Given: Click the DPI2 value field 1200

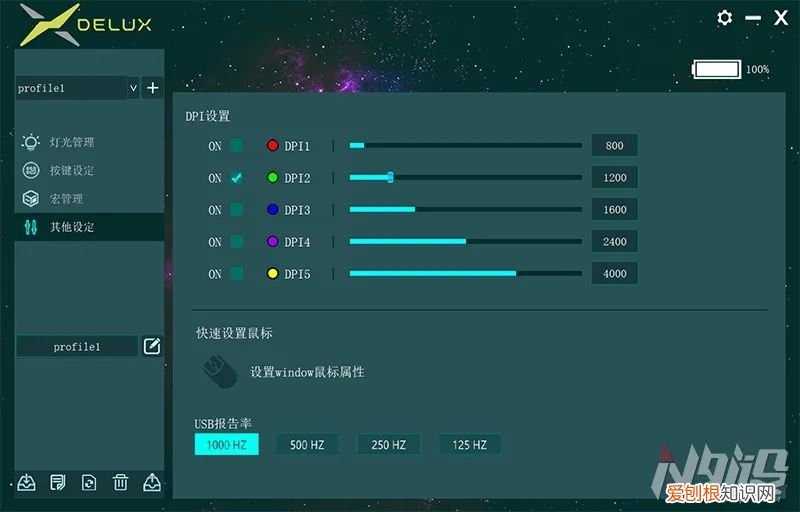Looking at the screenshot, I should 614,177.
